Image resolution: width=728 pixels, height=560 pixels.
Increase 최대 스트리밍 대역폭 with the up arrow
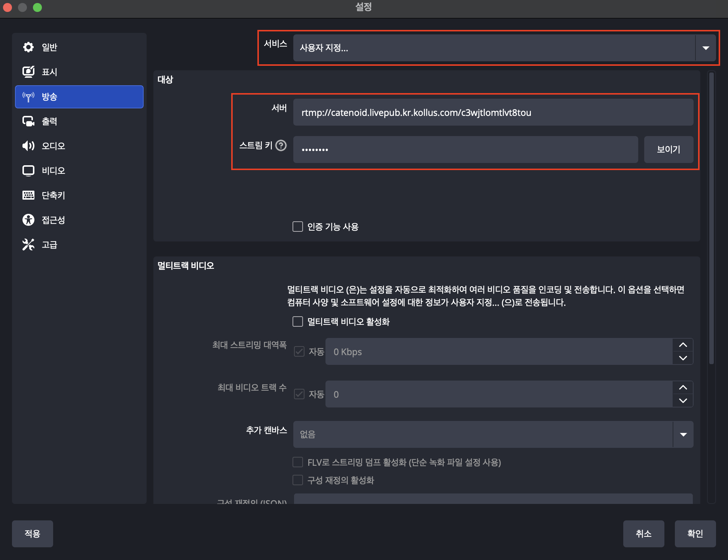683,345
